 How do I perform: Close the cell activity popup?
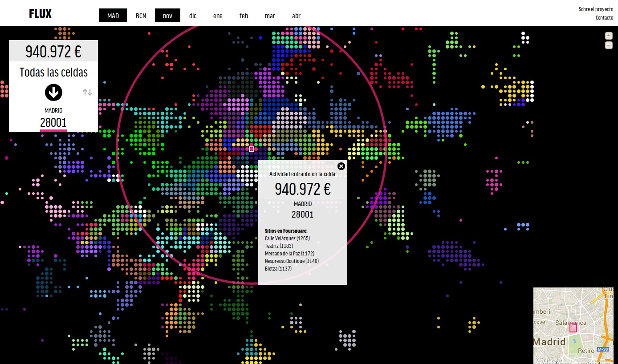(341, 166)
